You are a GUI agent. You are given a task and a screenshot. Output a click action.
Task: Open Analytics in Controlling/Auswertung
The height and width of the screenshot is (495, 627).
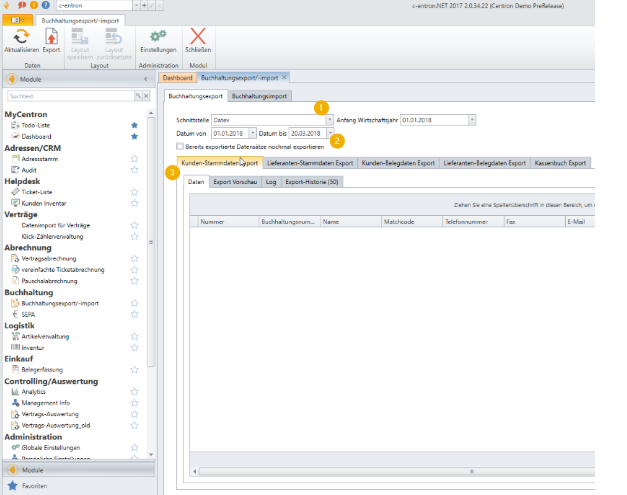click(x=35, y=391)
